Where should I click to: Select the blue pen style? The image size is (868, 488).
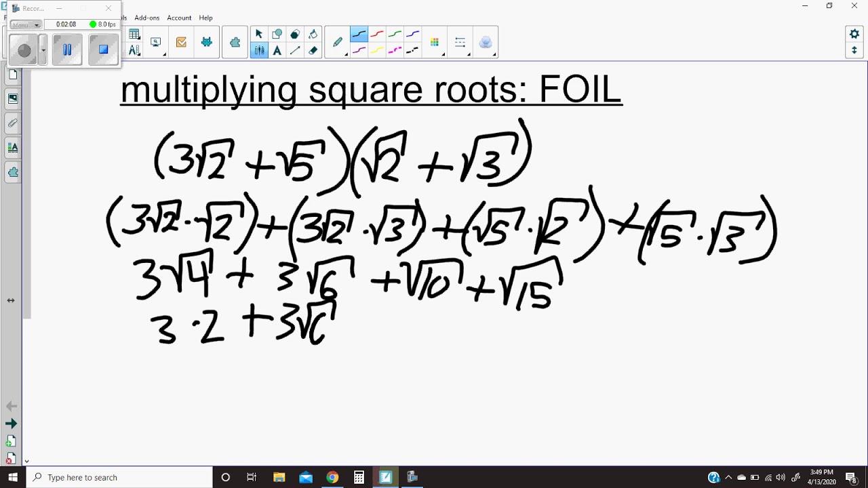412,34
